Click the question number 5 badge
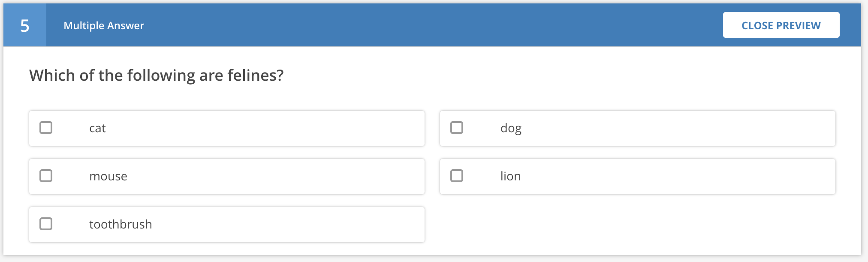 25,25
